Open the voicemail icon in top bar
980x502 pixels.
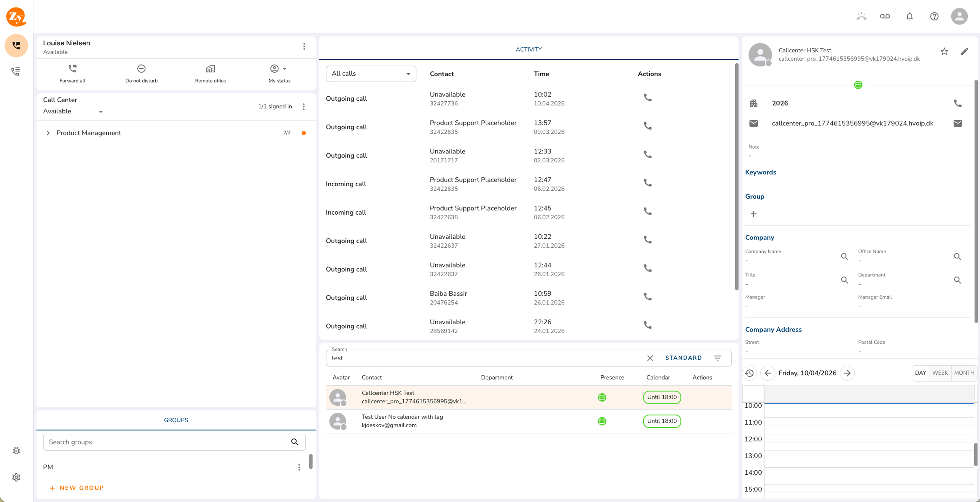885,16
